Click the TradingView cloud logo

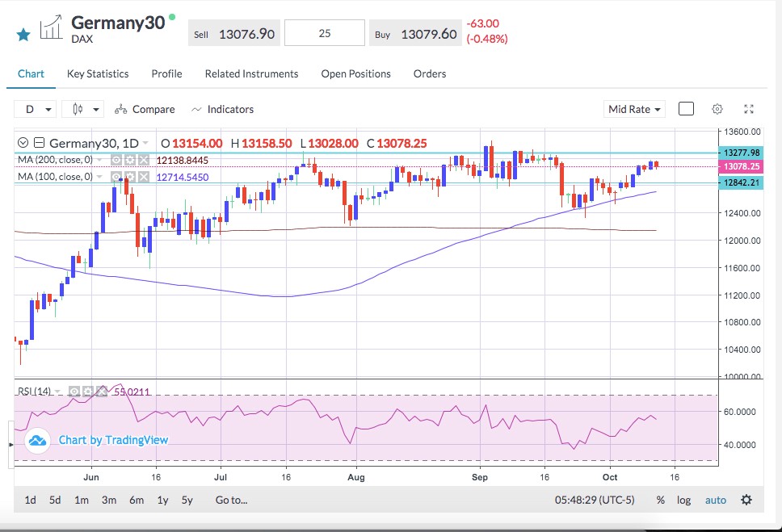point(37,441)
